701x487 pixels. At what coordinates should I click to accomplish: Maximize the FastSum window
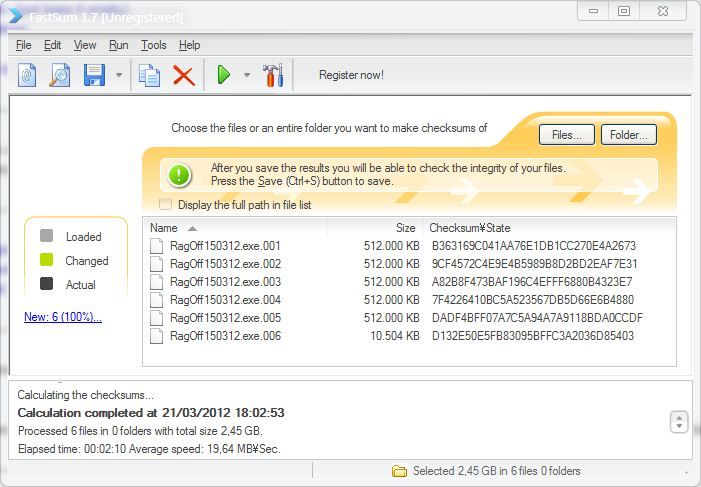(624, 11)
